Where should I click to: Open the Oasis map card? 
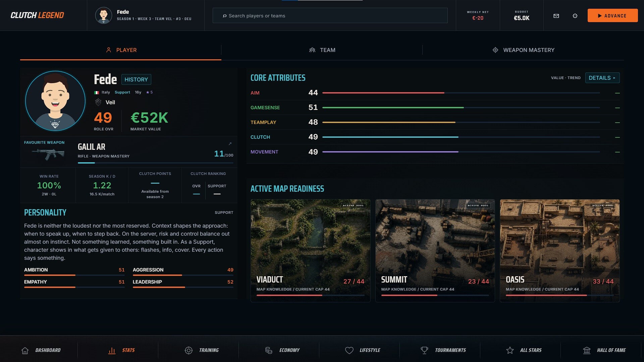560,251
